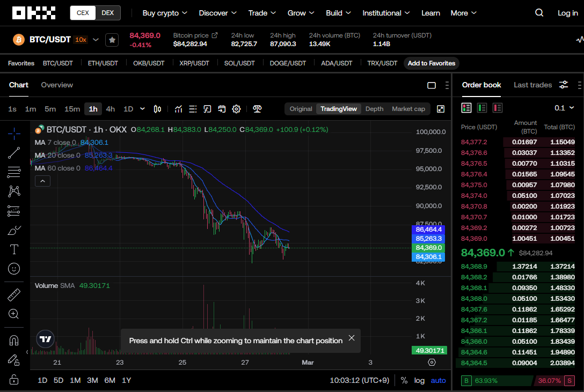Select the Original chart view
584x392 pixels.
[x=301, y=109]
